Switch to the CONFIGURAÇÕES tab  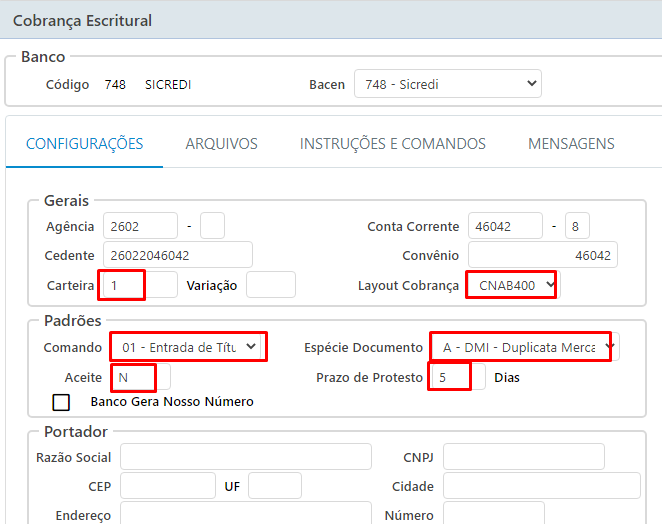click(x=84, y=144)
